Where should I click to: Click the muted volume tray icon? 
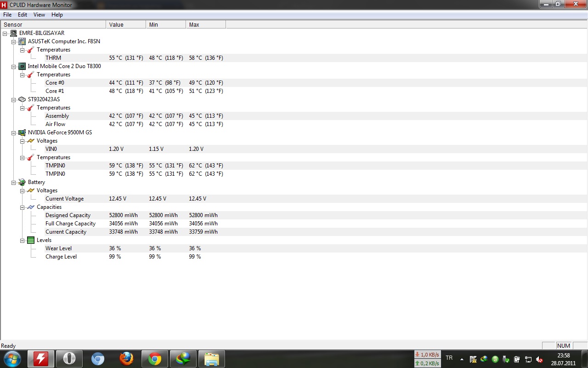539,359
